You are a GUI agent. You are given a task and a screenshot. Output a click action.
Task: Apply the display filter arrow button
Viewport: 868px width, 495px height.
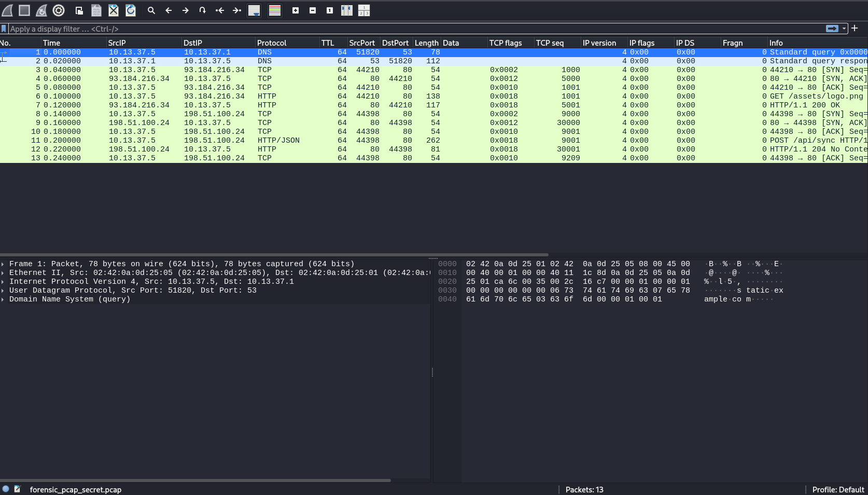coord(832,29)
